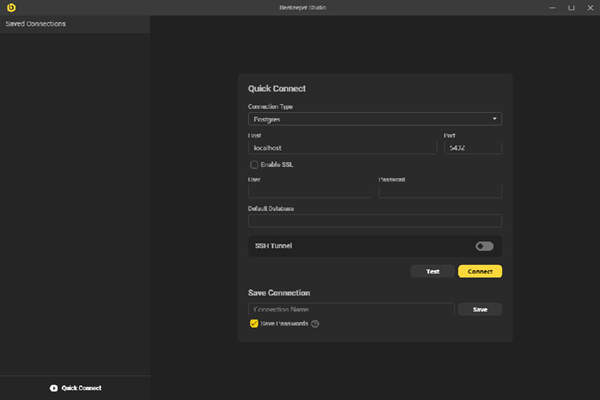Image resolution: width=600 pixels, height=400 pixels.
Task: Click the Save button for the connection
Action: pyautogui.click(x=480, y=310)
